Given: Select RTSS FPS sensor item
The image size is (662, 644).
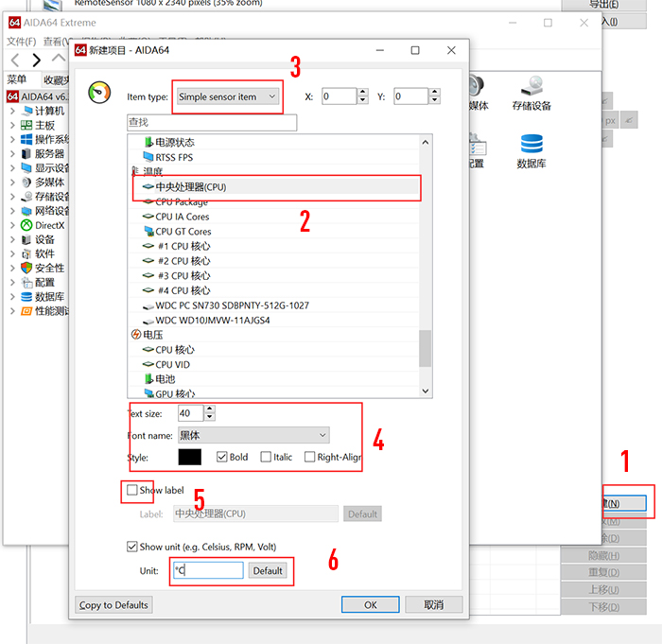Looking at the screenshot, I should coord(173,157).
